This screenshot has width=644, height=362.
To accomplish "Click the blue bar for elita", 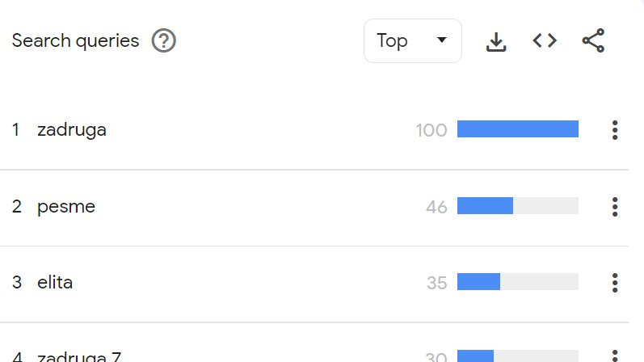I will pos(479,281).
